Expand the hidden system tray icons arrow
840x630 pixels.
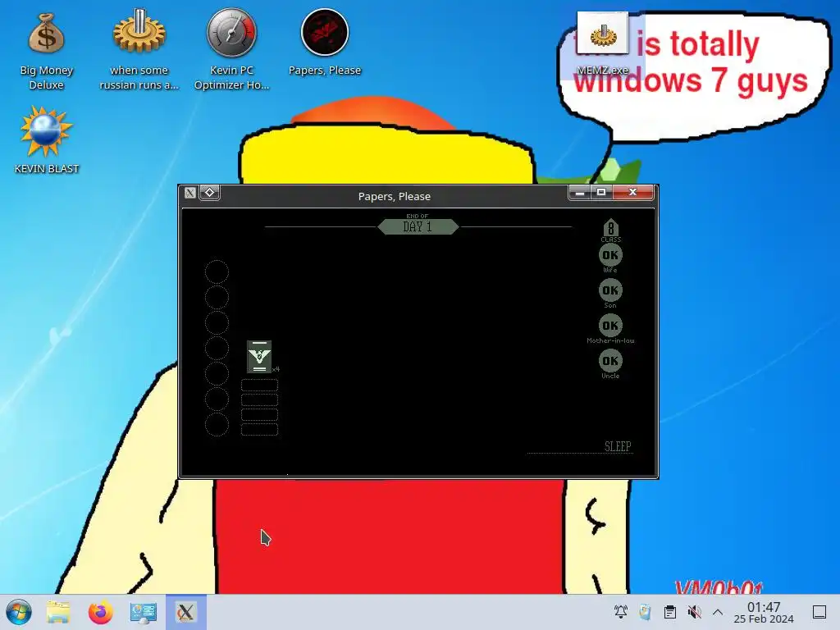pos(718,612)
